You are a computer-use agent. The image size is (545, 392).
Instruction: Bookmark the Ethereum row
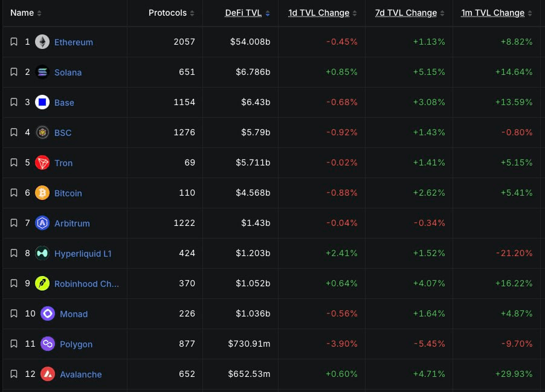[14, 42]
